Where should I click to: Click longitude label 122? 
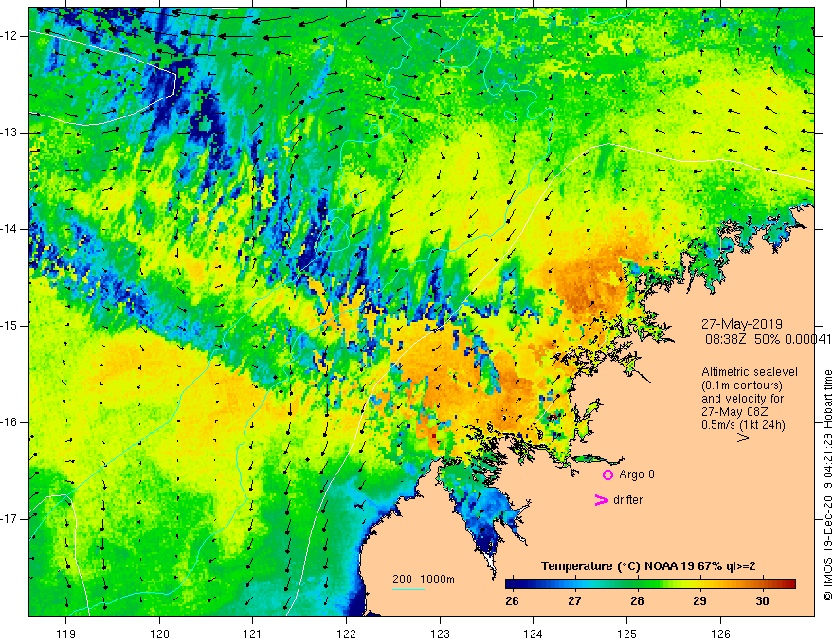(346, 634)
